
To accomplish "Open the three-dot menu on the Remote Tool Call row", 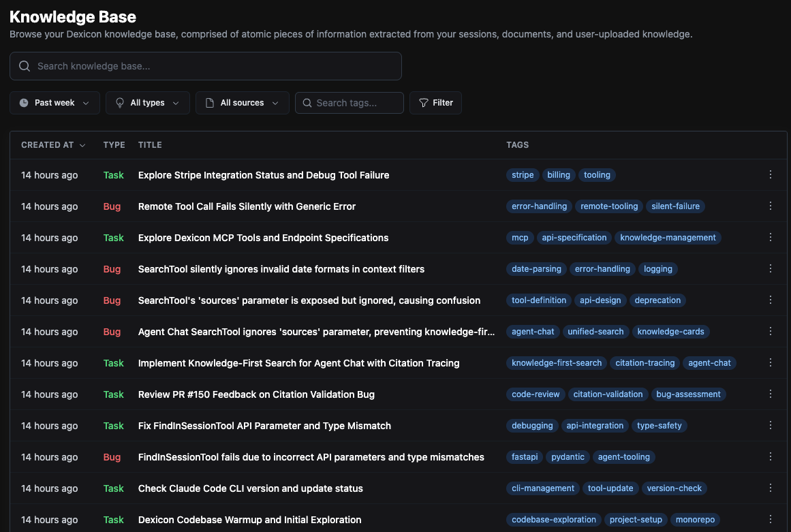I will click(771, 206).
